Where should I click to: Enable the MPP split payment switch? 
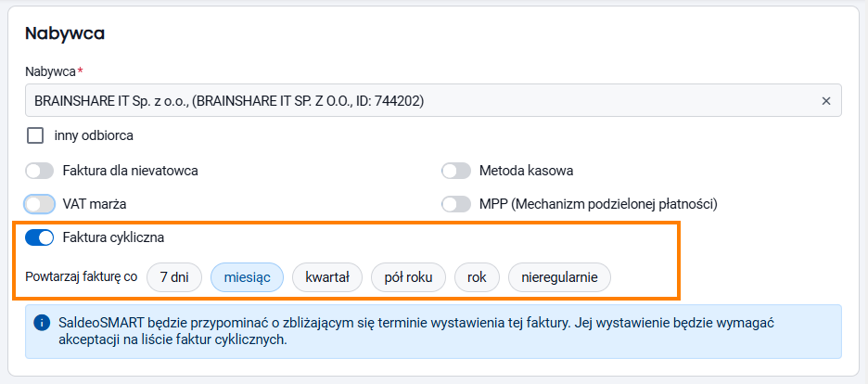coord(456,204)
